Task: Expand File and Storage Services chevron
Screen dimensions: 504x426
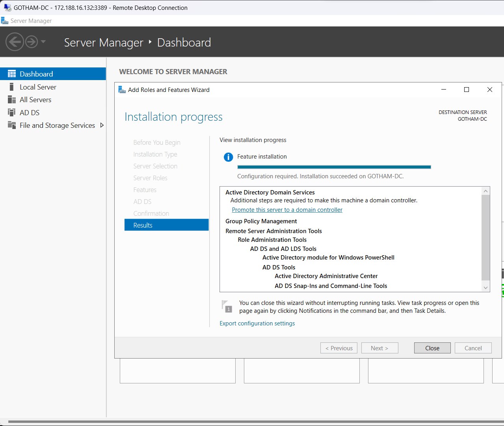Action: tap(102, 125)
